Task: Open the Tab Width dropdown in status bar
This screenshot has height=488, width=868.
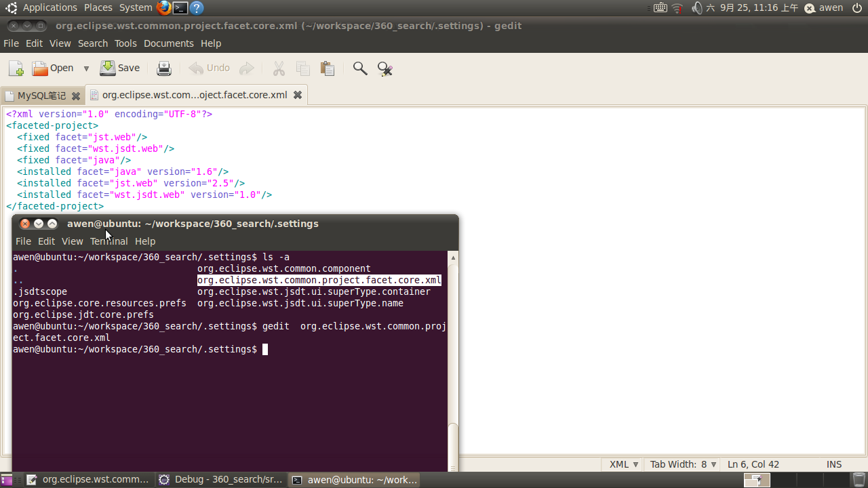Action: tap(684, 464)
